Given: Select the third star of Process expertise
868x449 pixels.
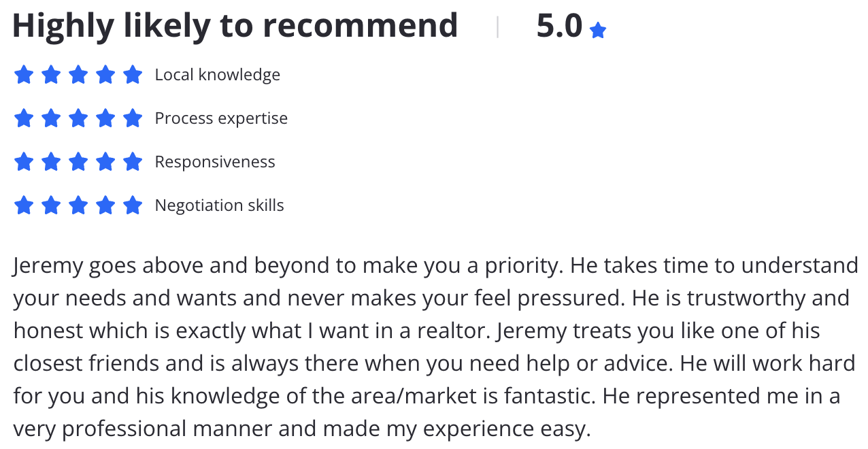Looking at the screenshot, I should pos(78,118).
